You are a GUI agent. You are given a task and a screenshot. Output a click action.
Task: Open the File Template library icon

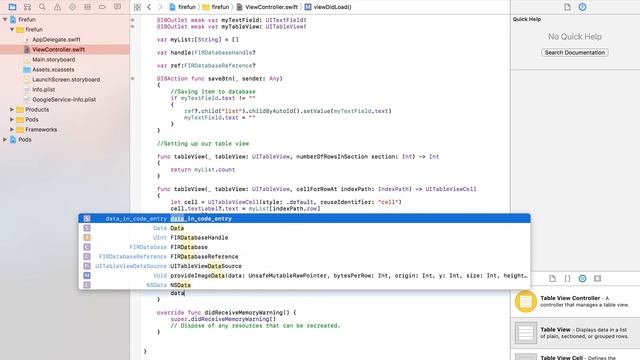point(552,278)
